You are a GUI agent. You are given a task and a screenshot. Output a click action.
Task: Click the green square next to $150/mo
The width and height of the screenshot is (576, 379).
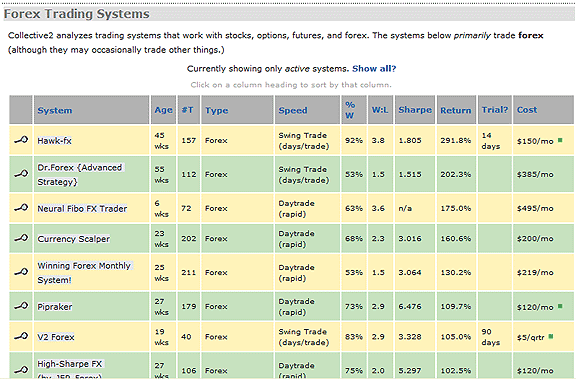pos(560,140)
